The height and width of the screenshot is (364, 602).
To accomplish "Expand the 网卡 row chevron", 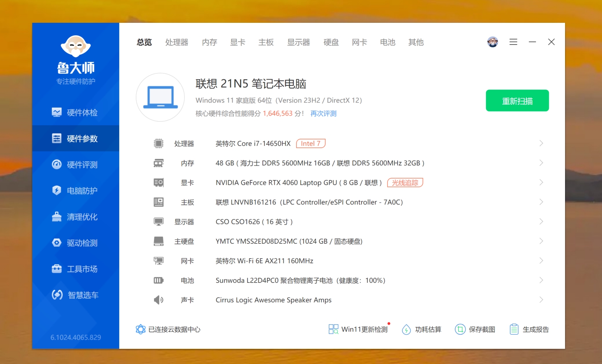I will (541, 261).
